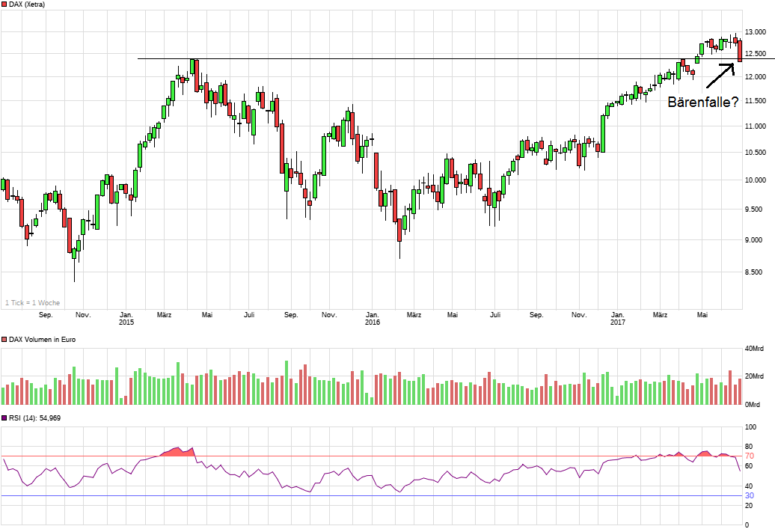Screen dimensions: 775x532
Task: Click the RSI axis label 20
Action: tap(749, 505)
